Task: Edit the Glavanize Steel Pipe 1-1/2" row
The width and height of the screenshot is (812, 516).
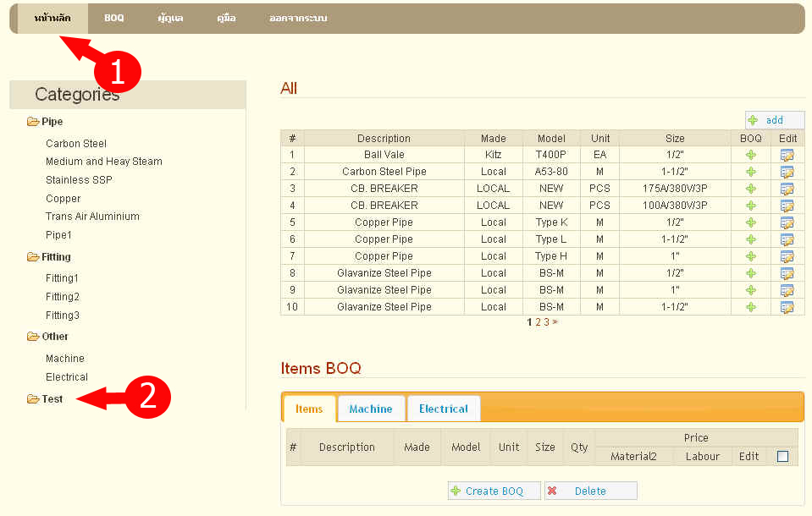Action: click(x=787, y=307)
